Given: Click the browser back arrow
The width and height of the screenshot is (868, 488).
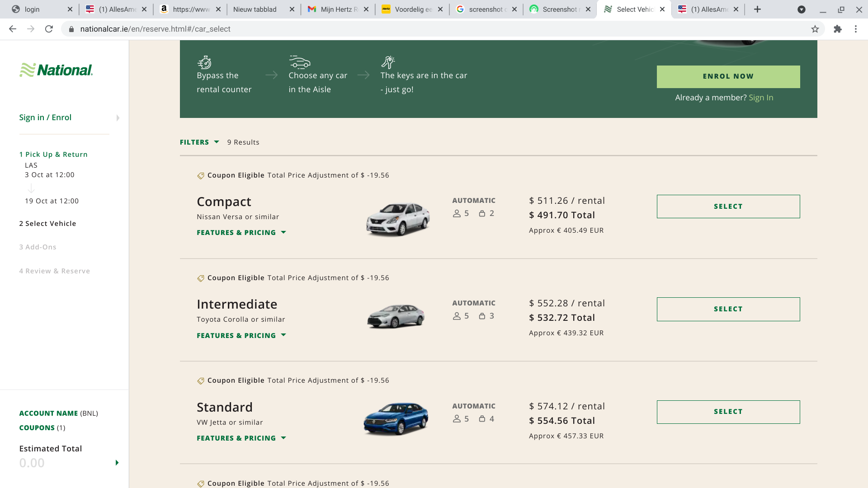Looking at the screenshot, I should 13,29.
